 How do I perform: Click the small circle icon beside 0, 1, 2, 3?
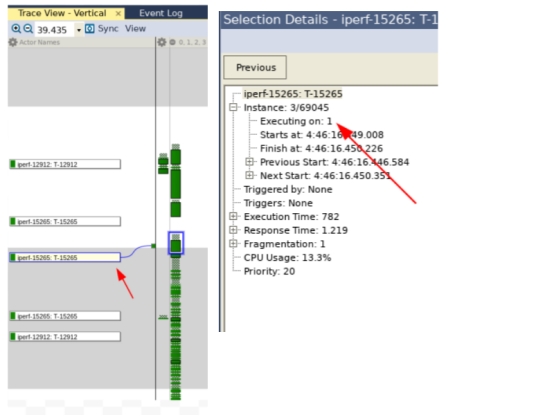(172, 42)
